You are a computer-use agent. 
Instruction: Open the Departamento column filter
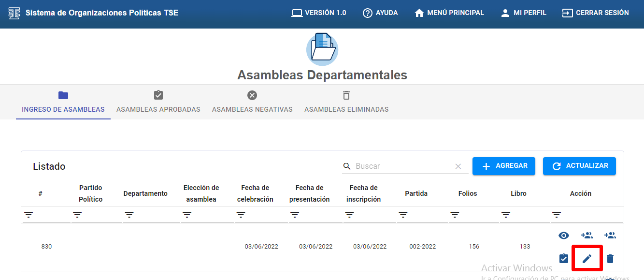coord(129,215)
